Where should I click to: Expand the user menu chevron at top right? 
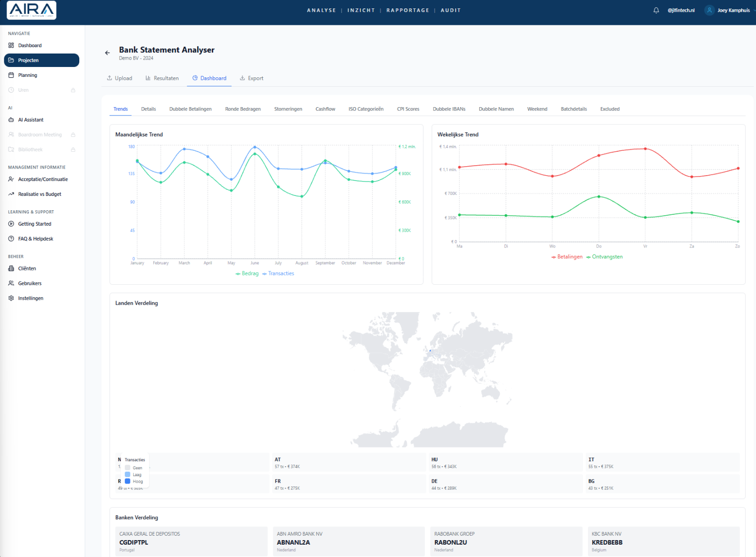(754, 10)
